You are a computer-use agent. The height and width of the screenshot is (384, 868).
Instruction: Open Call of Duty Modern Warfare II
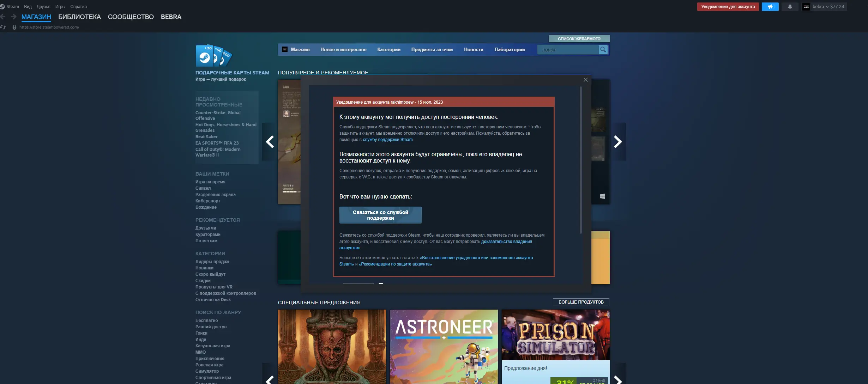coord(218,152)
